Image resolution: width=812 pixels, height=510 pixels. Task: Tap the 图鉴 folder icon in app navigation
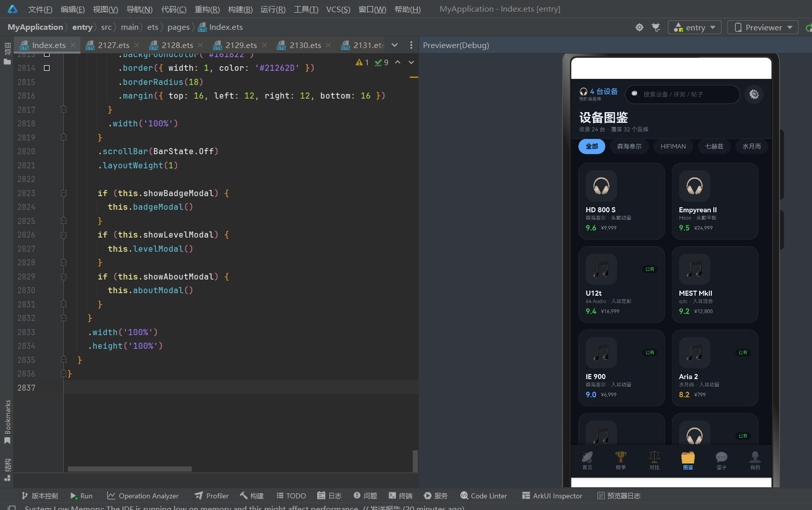point(688,460)
